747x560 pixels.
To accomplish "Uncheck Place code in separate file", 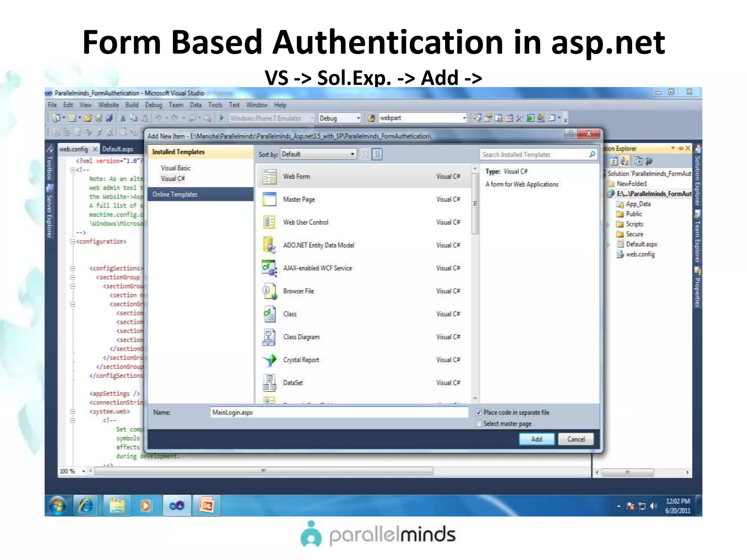I will pyautogui.click(x=479, y=413).
